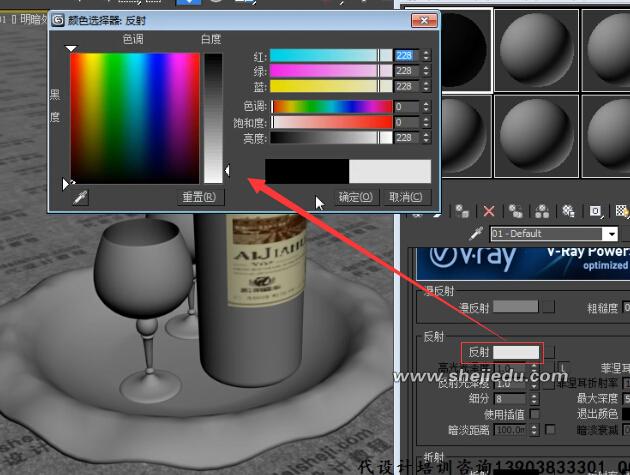Click the pick material from object eyedropper
This screenshot has height=475, width=630.
[x=477, y=234]
